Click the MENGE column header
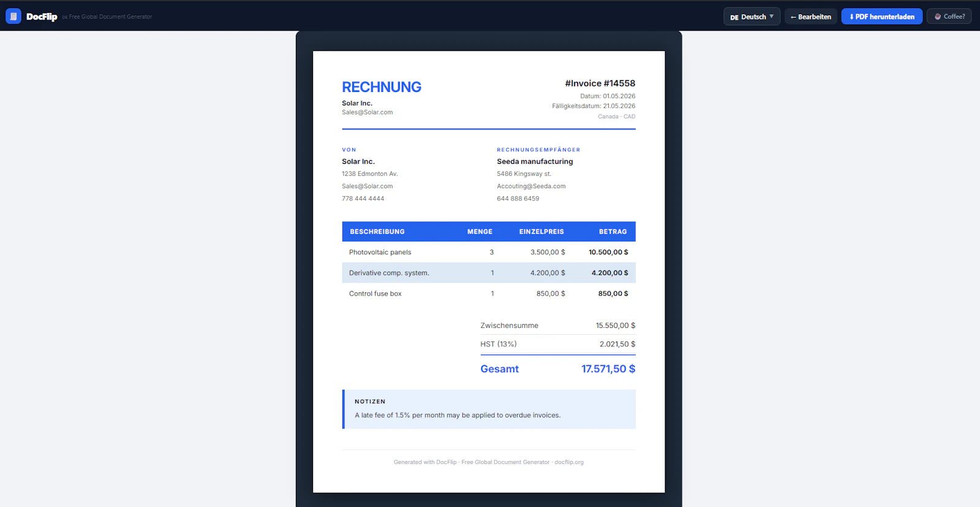This screenshot has width=980, height=507. click(480, 232)
